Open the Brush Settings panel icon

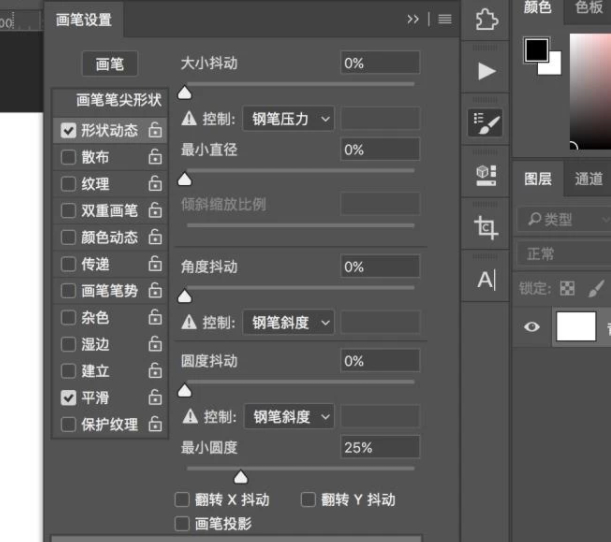pyautogui.click(x=486, y=123)
